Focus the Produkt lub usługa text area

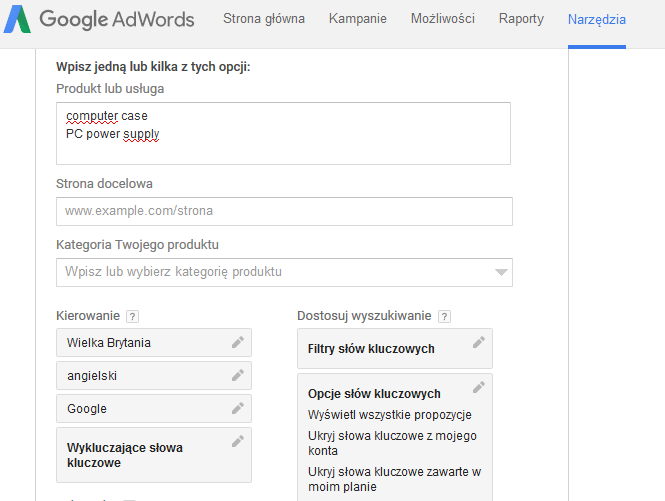click(x=283, y=133)
